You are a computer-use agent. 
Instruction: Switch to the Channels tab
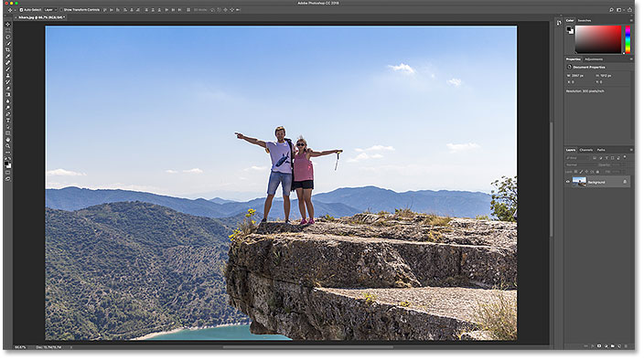click(x=586, y=150)
